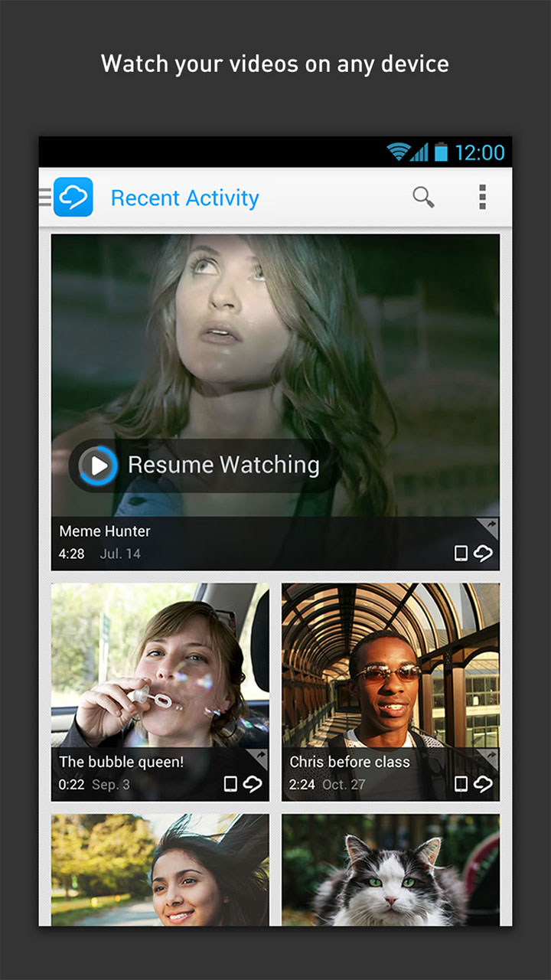Click the signal strength status icon
This screenshot has width=551, height=980.
pos(419,152)
